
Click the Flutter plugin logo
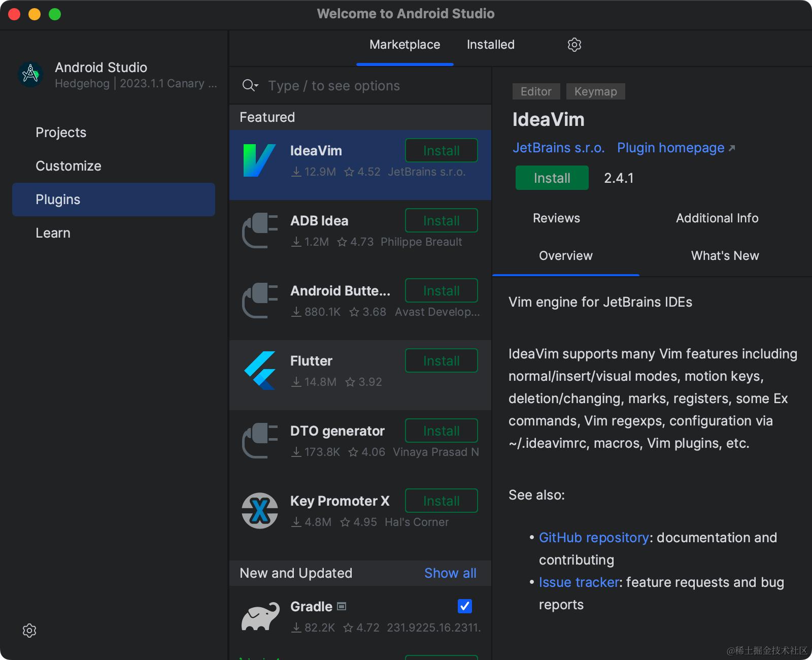pos(260,371)
